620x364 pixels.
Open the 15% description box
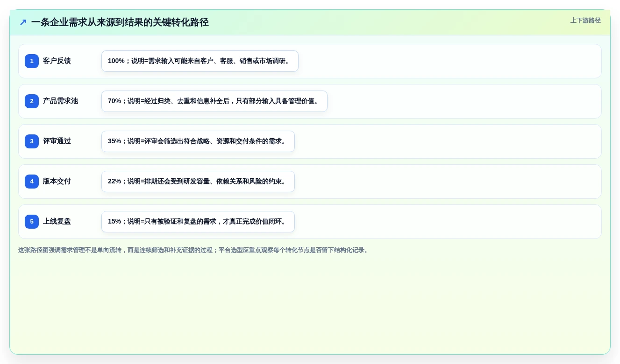pyautogui.click(x=198, y=222)
